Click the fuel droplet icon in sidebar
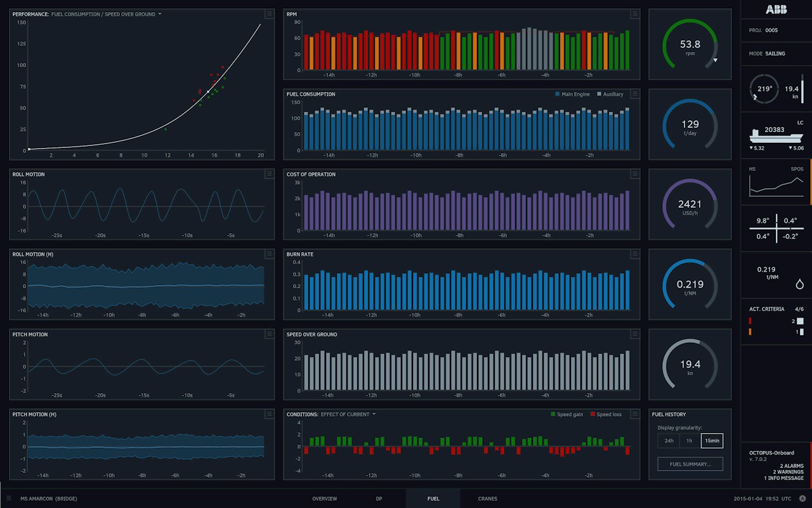 pos(799,284)
